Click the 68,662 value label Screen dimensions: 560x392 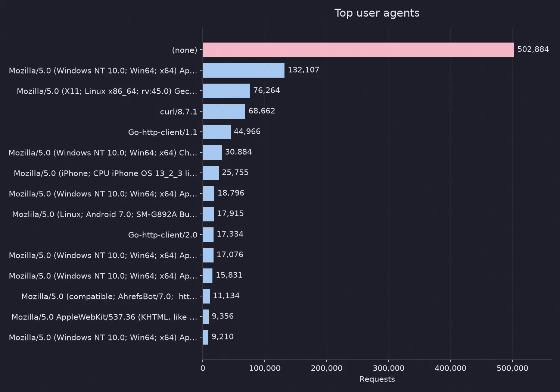(x=262, y=111)
